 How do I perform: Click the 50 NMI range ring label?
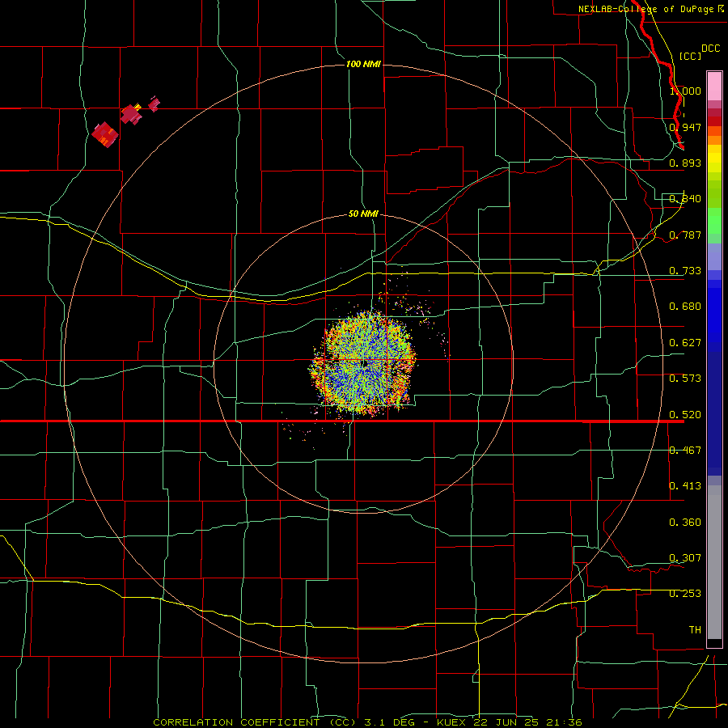363,214
